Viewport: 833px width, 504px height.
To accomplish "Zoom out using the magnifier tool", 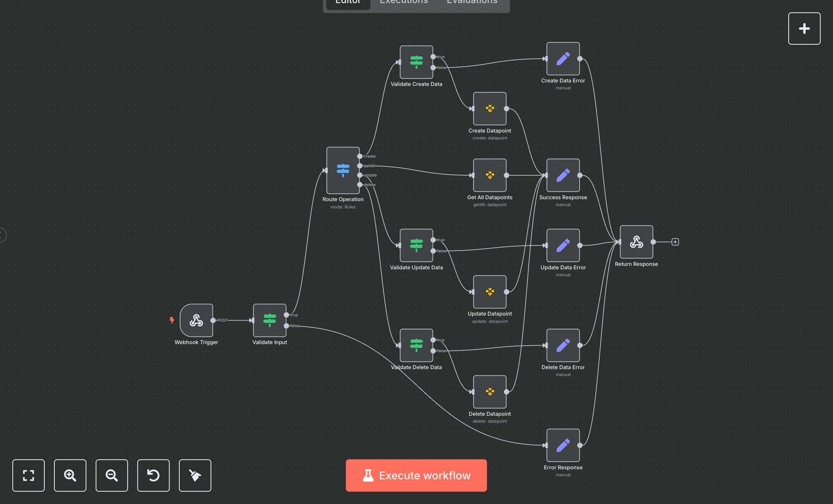I will (111, 475).
